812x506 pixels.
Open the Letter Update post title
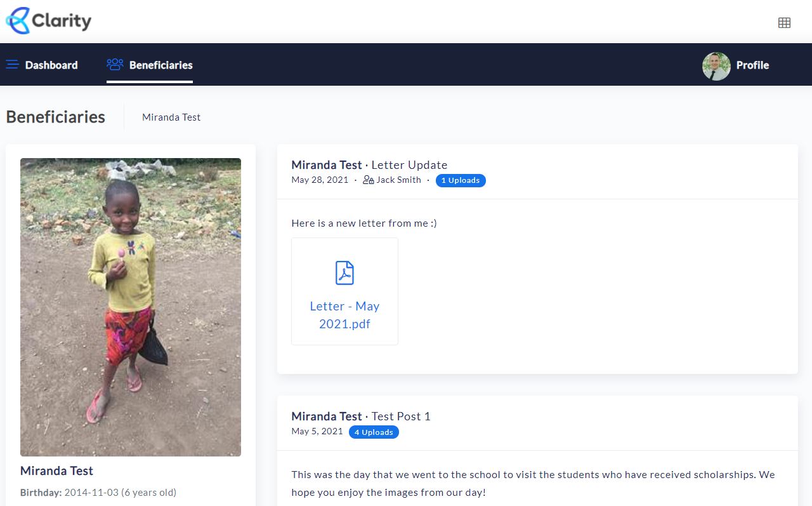click(x=409, y=165)
